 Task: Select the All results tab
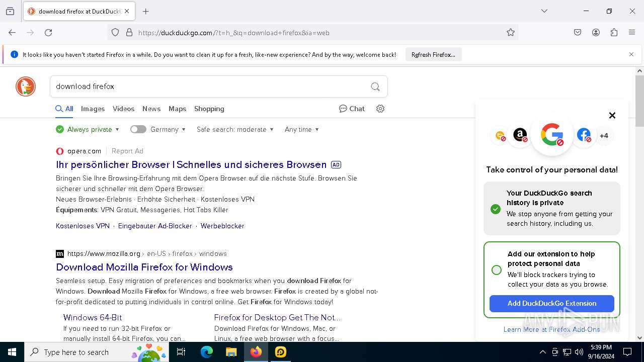(x=64, y=109)
